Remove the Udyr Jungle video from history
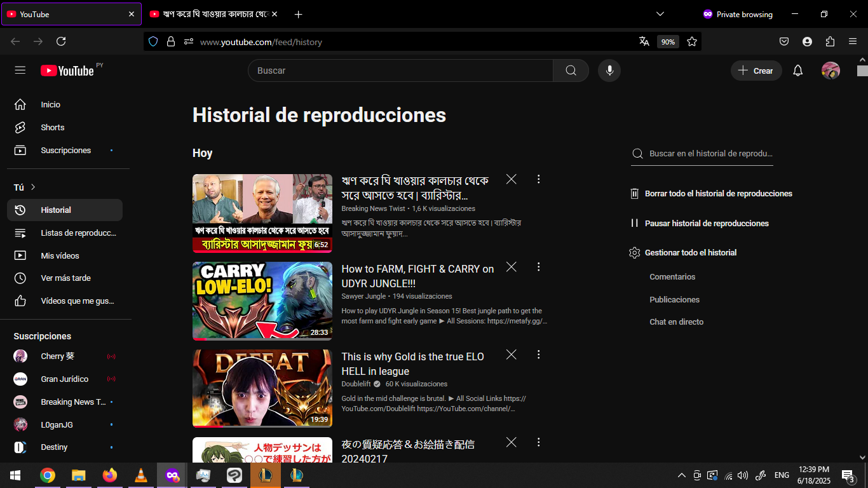Image resolution: width=868 pixels, height=488 pixels. (x=512, y=267)
